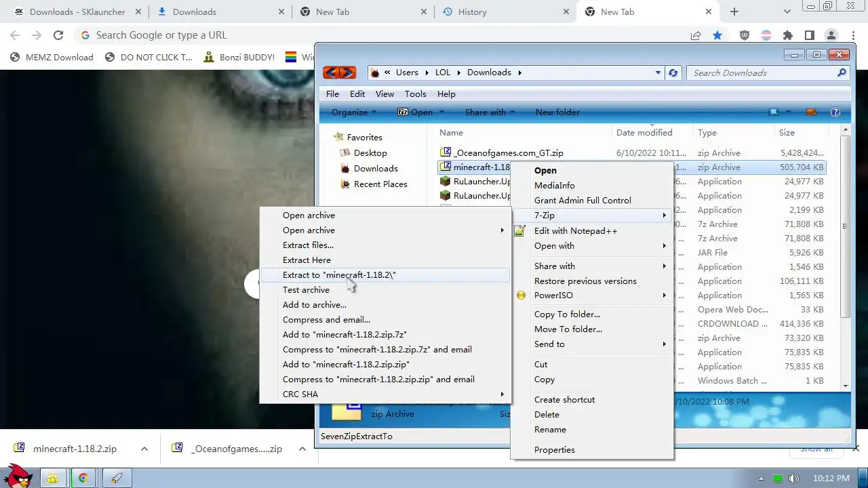The image size is (868, 488).
Task: Open the Explorer File menu
Action: (x=332, y=94)
